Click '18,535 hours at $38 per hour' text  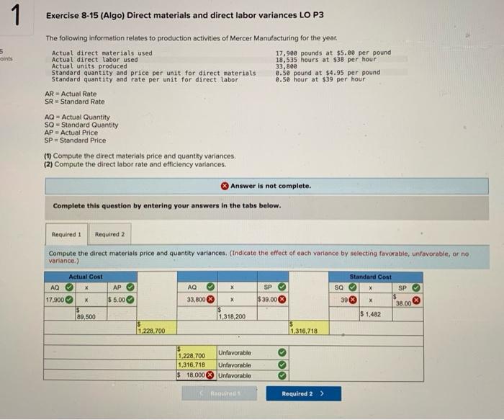326,60
